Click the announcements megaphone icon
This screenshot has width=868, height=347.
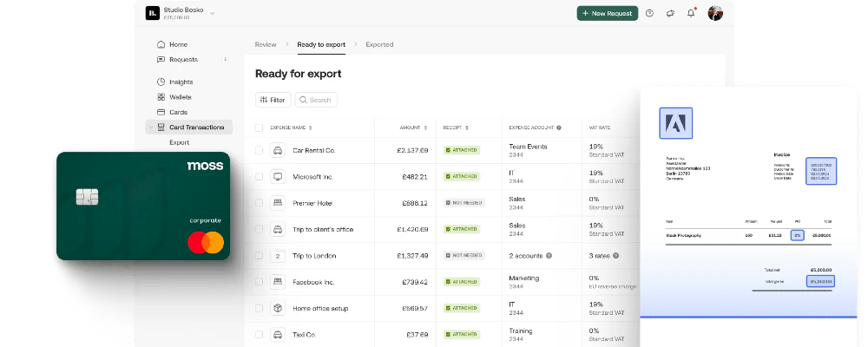point(670,13)
